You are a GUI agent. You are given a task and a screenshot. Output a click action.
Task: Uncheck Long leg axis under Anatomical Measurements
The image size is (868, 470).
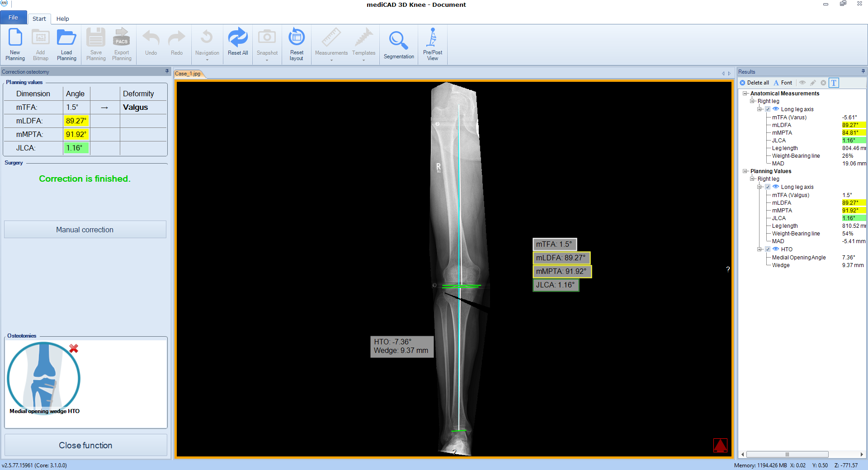click(x=768, y=109)
